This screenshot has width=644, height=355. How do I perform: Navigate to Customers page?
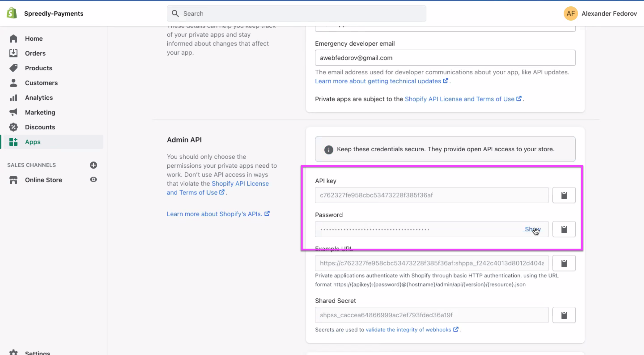41,83
